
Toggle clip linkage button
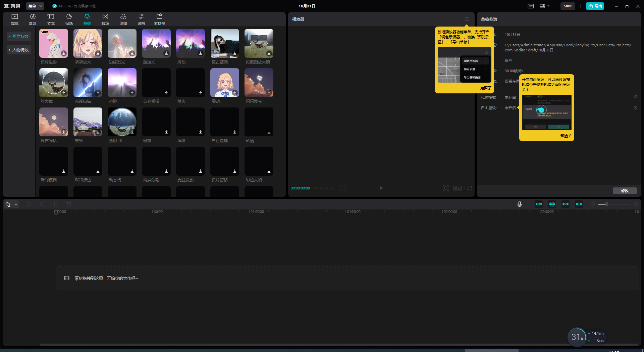566,204
